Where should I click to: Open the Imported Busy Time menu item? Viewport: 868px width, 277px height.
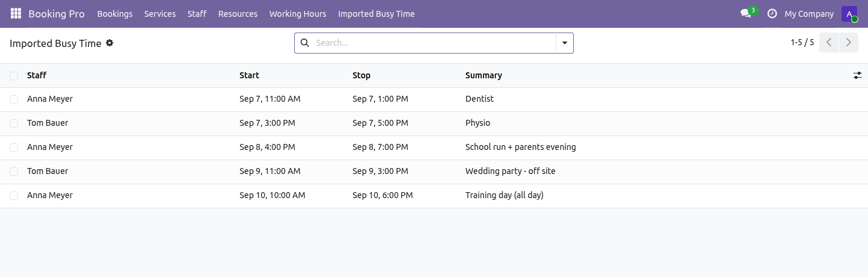point(376,13)
